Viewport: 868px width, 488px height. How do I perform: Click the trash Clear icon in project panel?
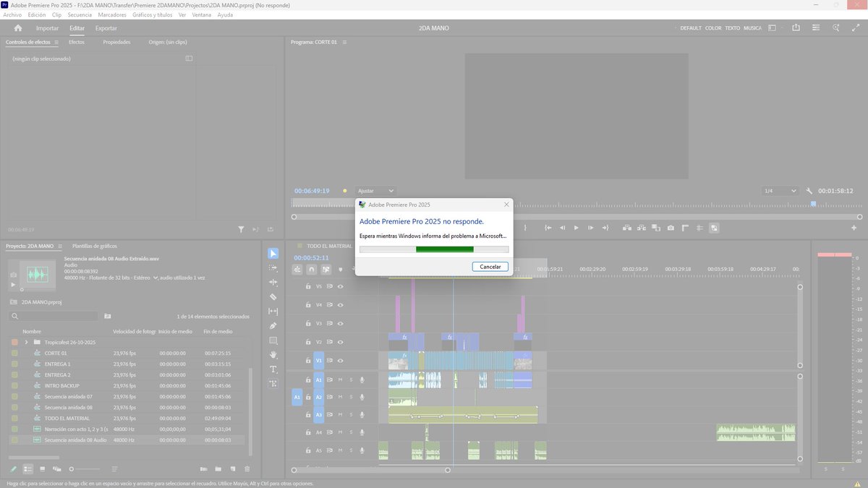pyautogui.click(x=247, y=469)
